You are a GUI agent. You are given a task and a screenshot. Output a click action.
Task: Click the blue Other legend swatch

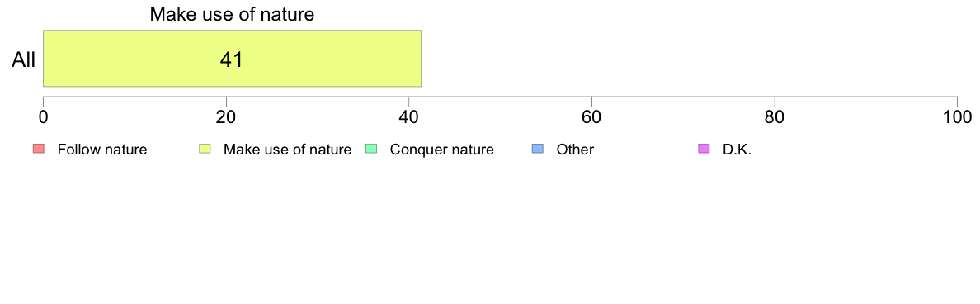pyautogui.click(x=537, y=149)
